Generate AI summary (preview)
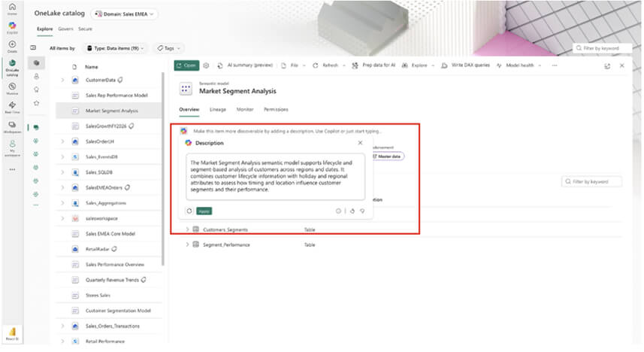This screenshot has width=644, height=352. pos(246,65)
